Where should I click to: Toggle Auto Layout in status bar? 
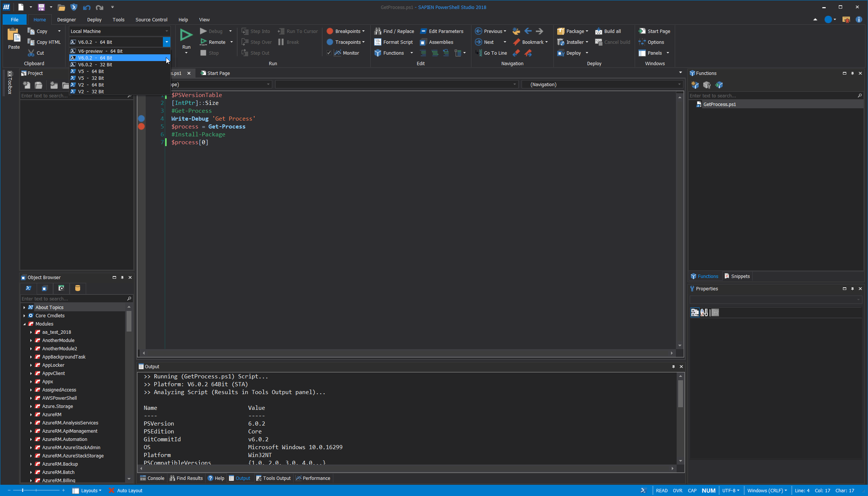tap(125, 490)
